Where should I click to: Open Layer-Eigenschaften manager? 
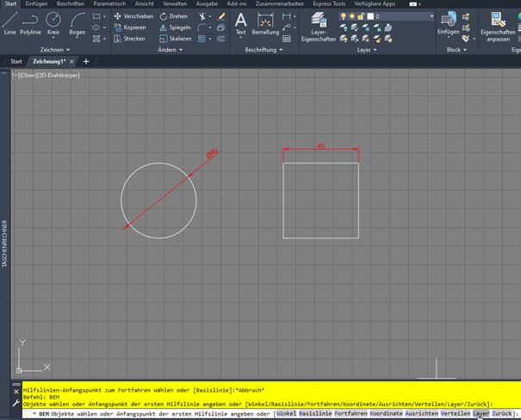(319, 27)
